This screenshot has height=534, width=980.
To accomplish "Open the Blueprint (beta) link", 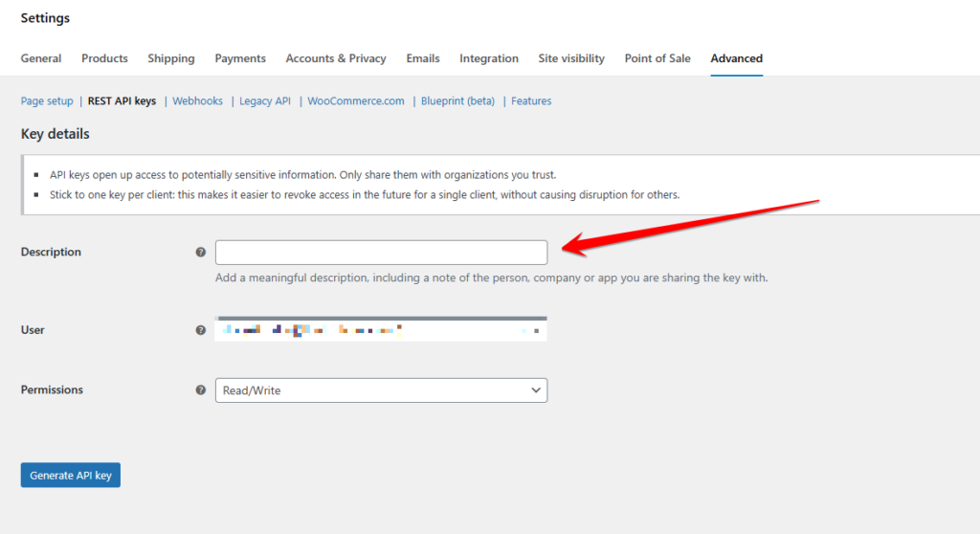I will click(x=457, y=101).
